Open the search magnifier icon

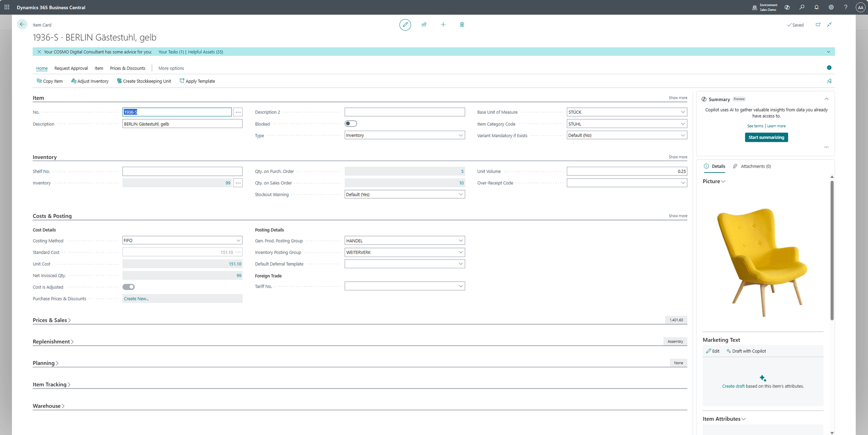(x=802, y=7)
